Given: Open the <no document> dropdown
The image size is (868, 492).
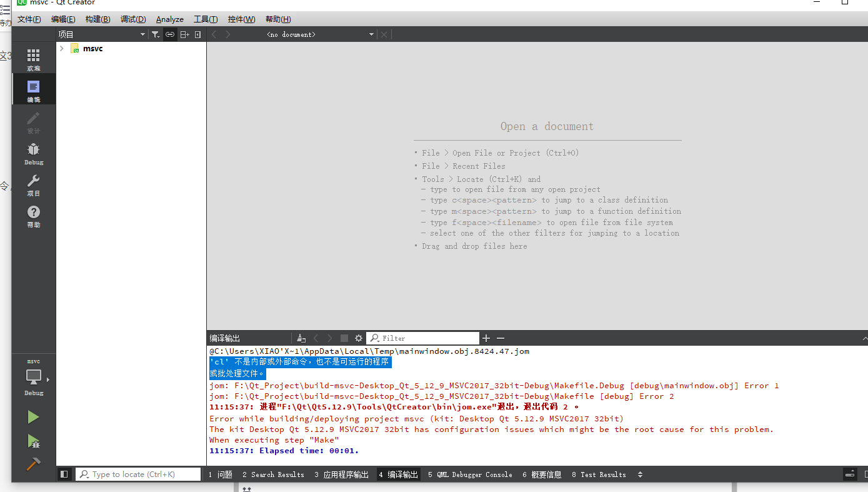Looking at the screenshot, I should pyautogui.click(x=371, y=34).
